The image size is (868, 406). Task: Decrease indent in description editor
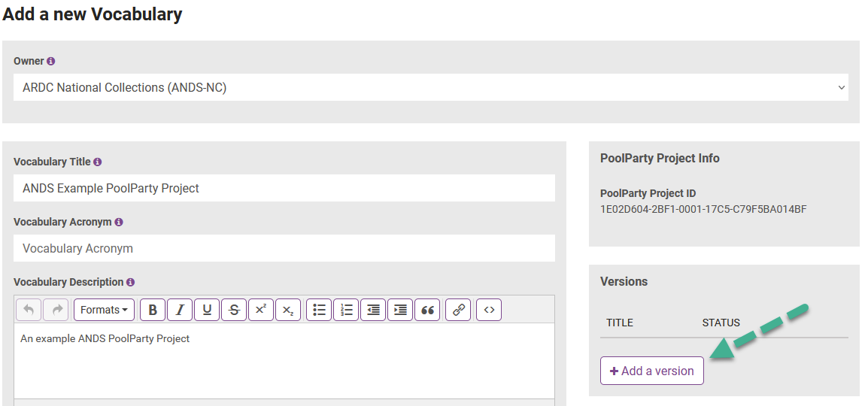coord(373,310)
